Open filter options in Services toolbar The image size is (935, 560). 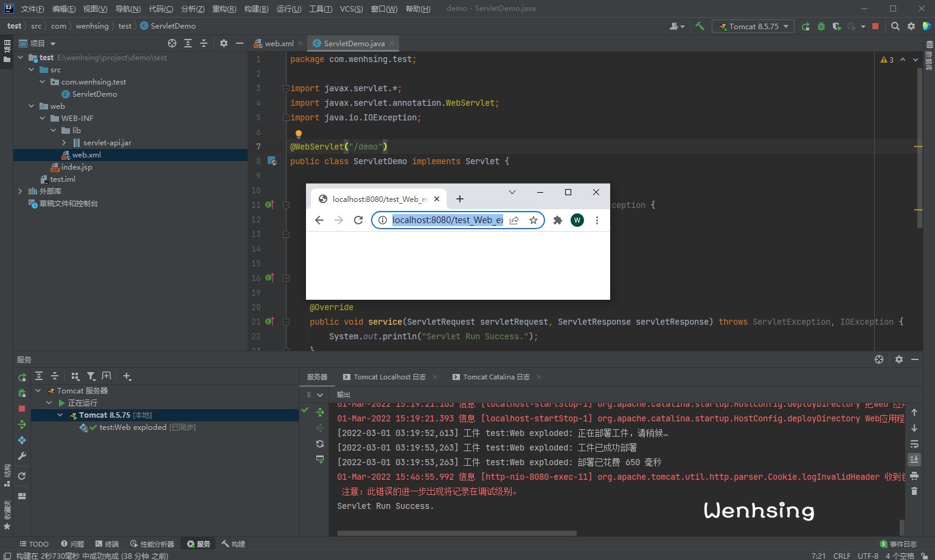(91, 376)
